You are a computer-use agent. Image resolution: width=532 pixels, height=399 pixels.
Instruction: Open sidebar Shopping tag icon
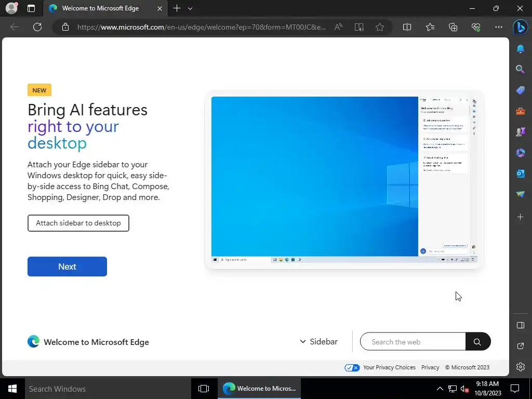(520, 90)
